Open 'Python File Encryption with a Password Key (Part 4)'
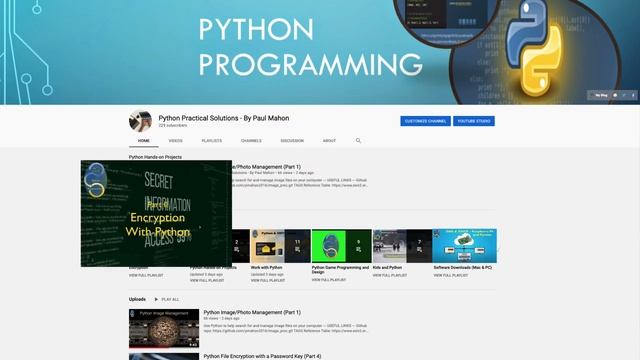This screenshot has width=640, height=360. pos(262,356)
